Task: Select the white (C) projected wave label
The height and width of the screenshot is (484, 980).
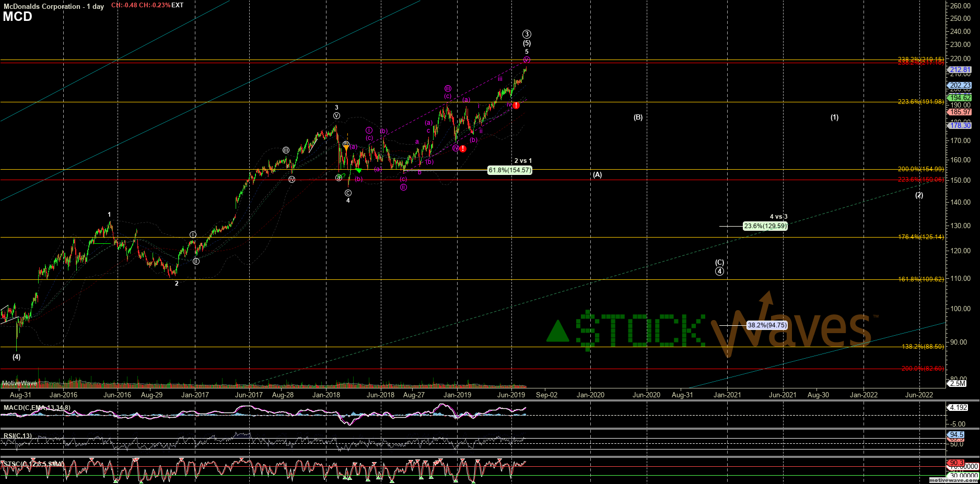Action: click(719, 263)
